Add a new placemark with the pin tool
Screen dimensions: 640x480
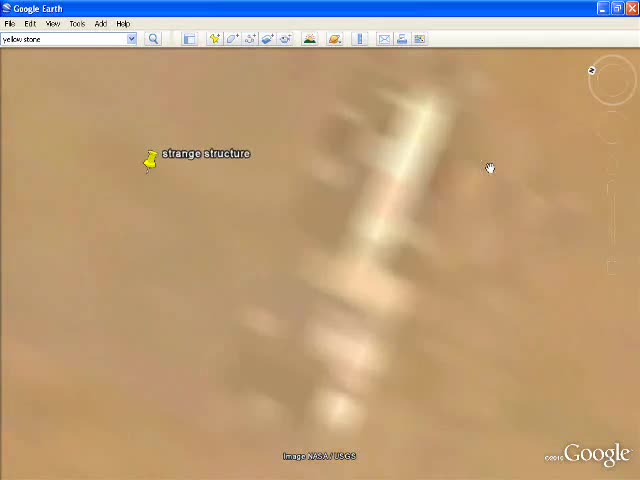[x=214, y=39]
